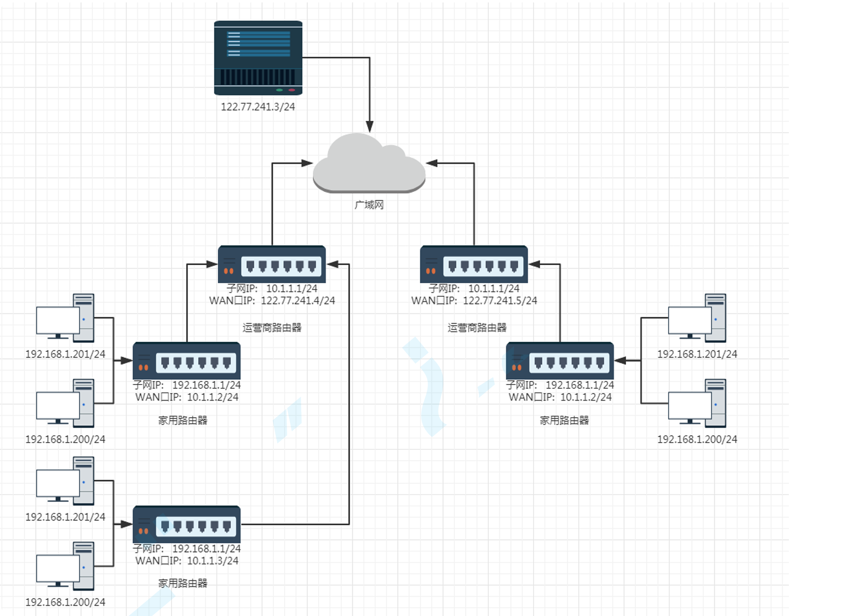Click the WAN口IP: 10.1.1.3/24 label
Viewport: 841px width, 616px height.
tap(187, 561)
